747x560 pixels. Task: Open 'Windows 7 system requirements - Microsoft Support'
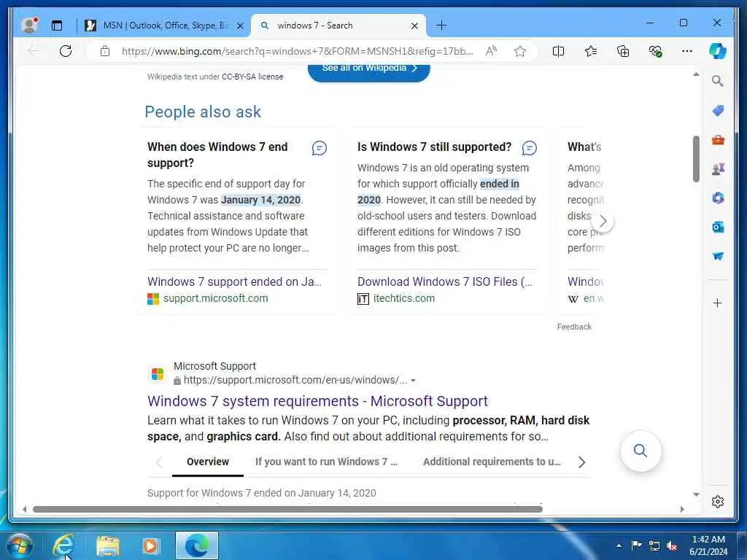point(317,401)
